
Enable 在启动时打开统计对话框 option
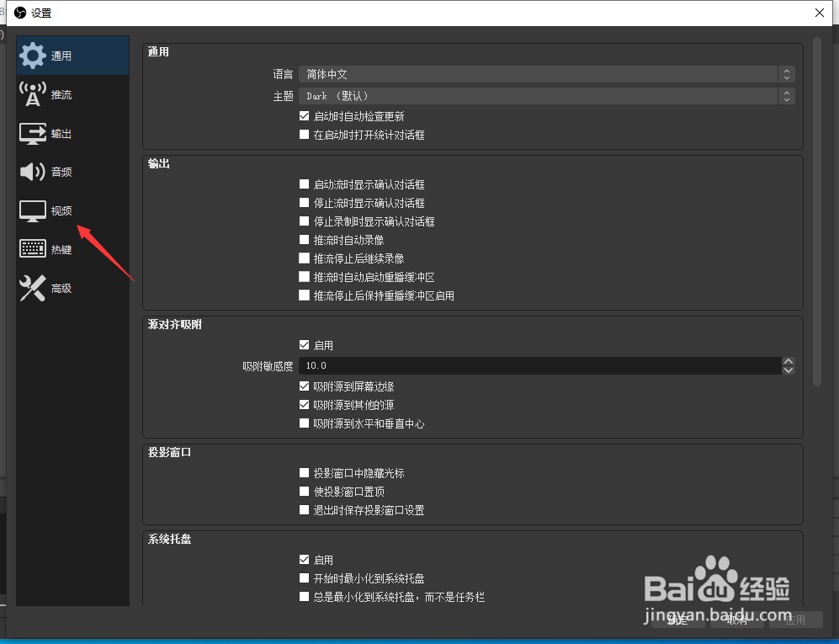304,134
